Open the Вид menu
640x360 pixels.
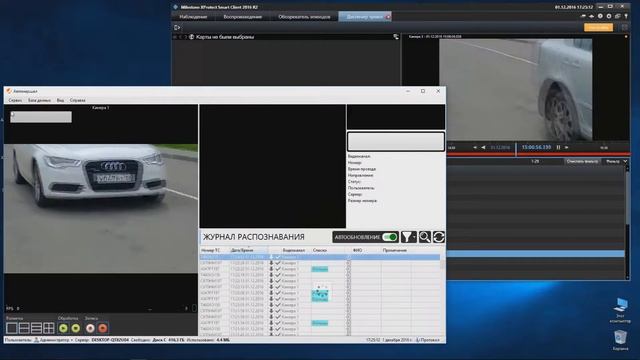click(60, 100)
